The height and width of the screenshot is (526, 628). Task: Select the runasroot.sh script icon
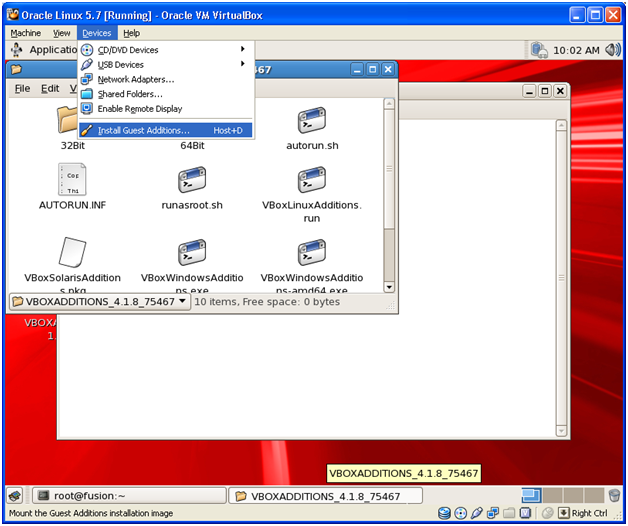(192, 180)
